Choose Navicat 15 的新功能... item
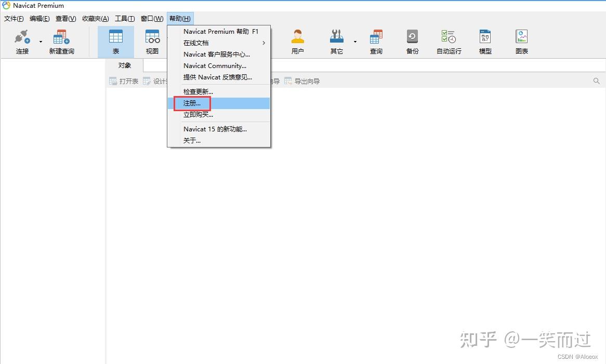 (219, 129)
